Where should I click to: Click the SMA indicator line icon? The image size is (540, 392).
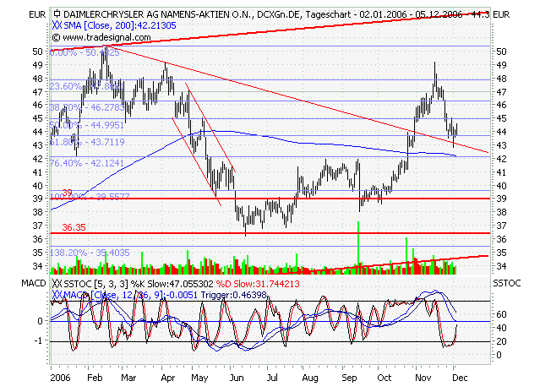pos(57,26)
